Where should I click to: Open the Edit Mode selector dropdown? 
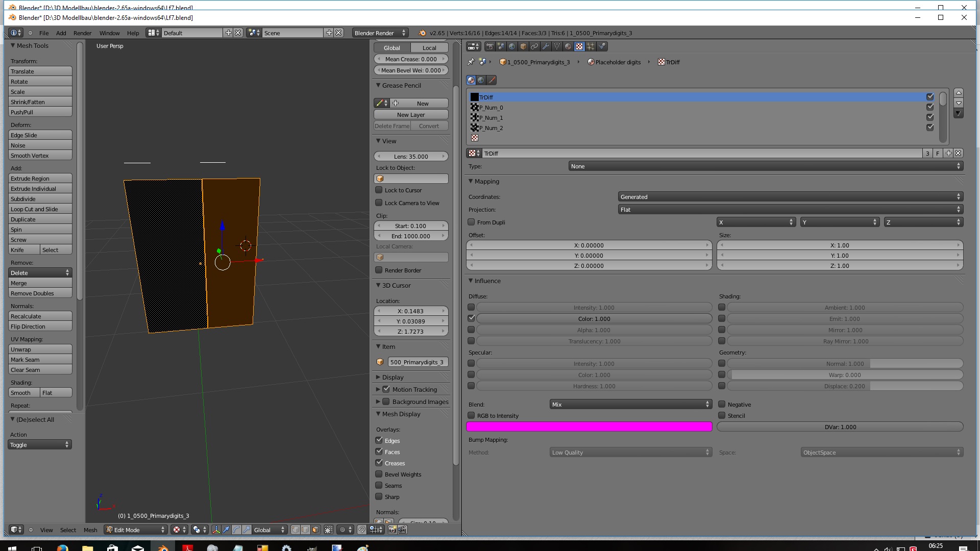pos(136,530)
